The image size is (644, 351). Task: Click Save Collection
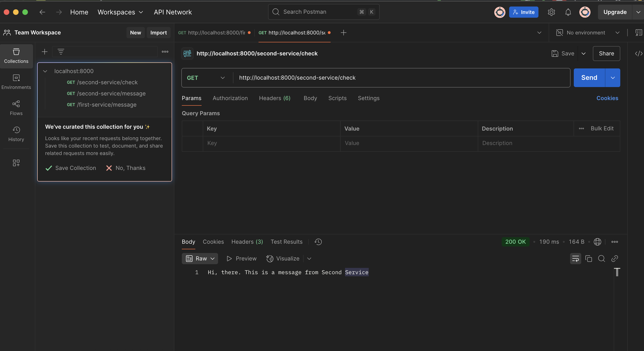pos(71,168)
